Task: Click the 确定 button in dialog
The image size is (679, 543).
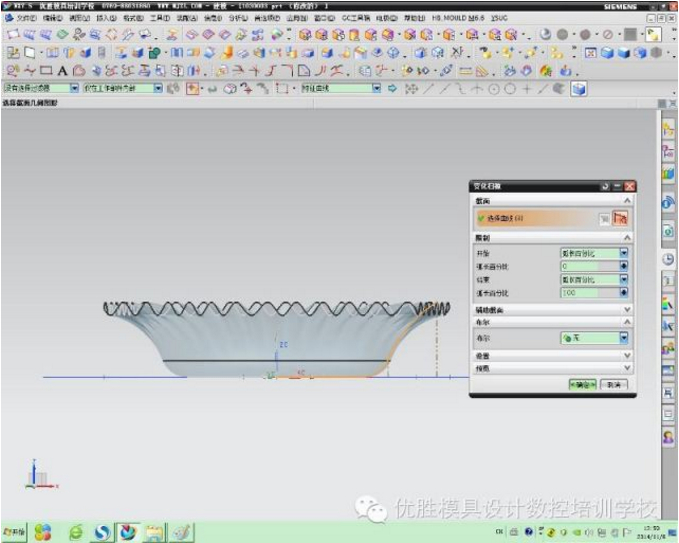Action: tap(581, 384)
